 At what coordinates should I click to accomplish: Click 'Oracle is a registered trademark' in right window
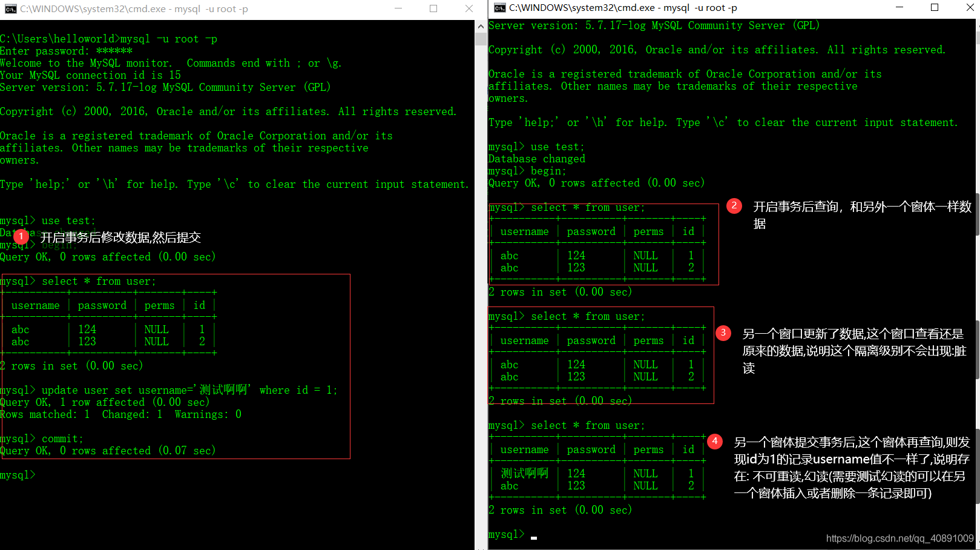(685, 74)
